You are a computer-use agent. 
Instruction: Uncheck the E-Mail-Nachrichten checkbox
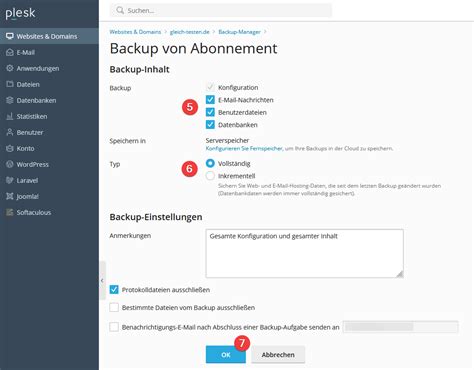[x=210, y=100]
